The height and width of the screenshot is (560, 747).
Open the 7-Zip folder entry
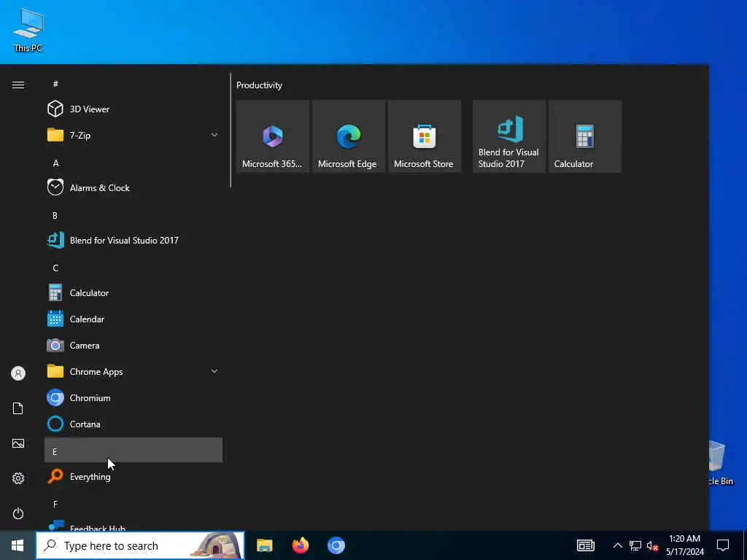click(133, 135)
